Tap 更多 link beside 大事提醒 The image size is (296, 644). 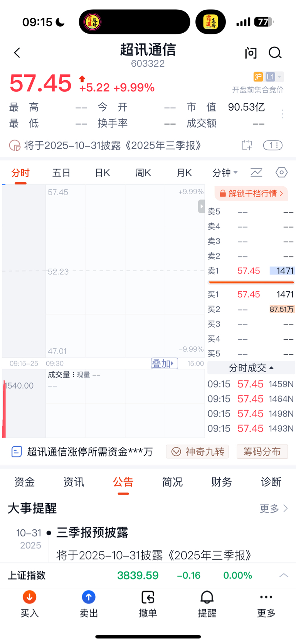click(274, 509)
